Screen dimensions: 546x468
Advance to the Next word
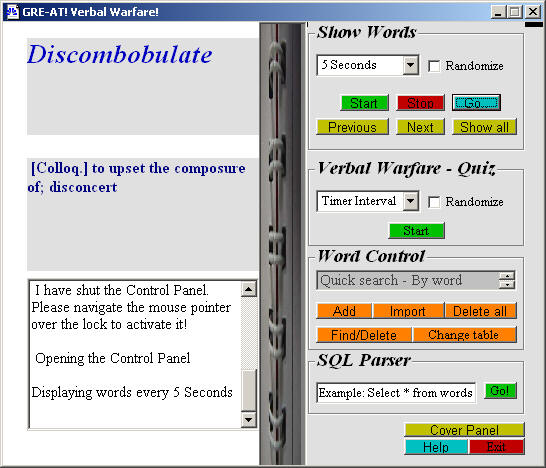pos(420,127)
